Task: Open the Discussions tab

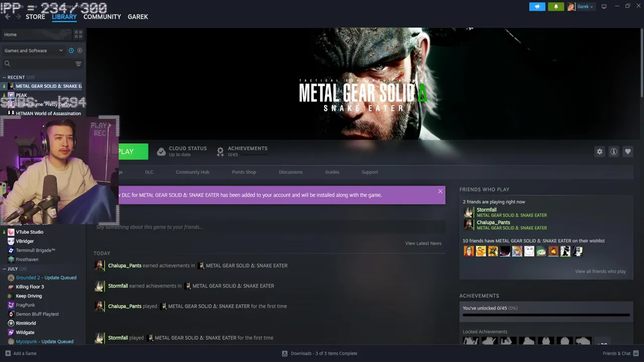Action: [291, 172]
